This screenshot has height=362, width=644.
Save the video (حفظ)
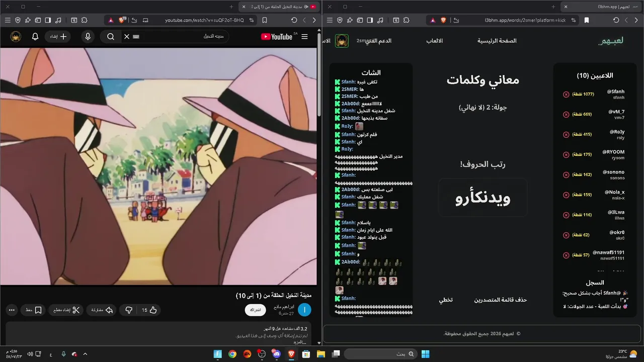[33, 310]
